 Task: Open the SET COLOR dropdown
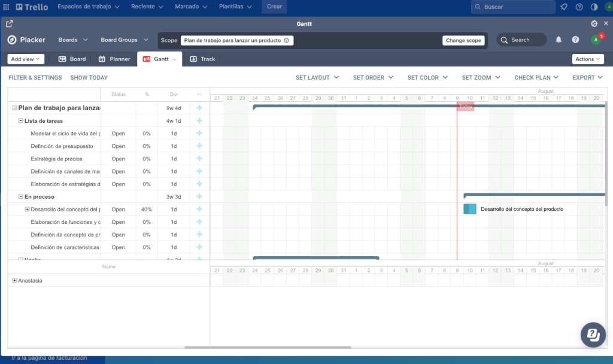tap(427, 78)
